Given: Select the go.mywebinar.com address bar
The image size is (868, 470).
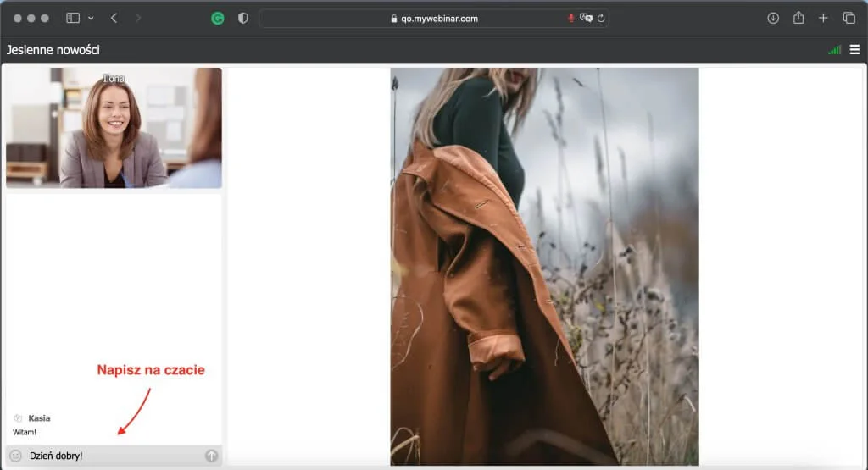Looking at the screenshot, I should coord(434,19).
